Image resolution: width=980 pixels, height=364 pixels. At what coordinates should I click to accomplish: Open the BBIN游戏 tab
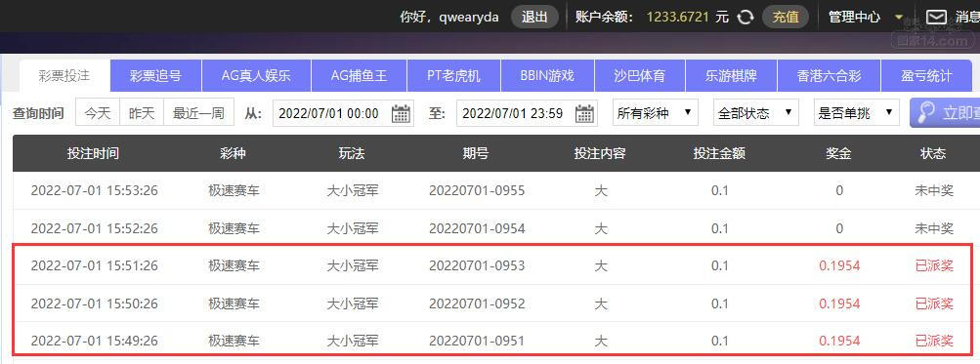547,76
